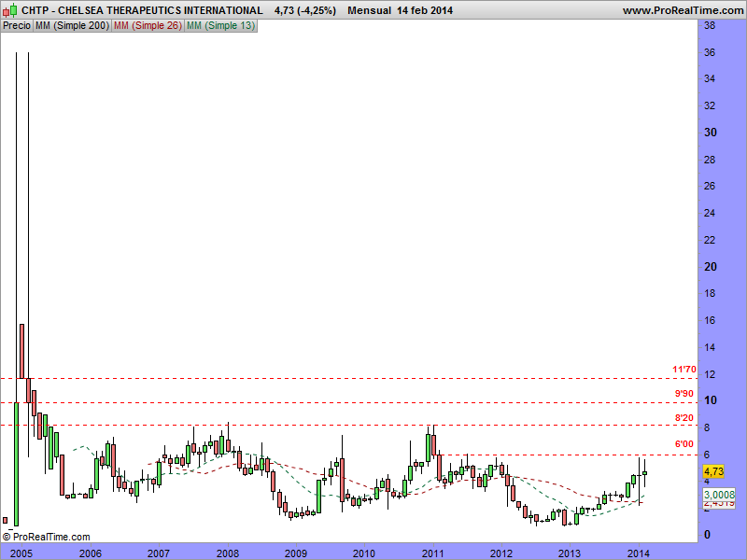The height and width of the screenshot is (560, 747).
Task: Click the 2009 label on time axis
Action: tap(296, 553)
